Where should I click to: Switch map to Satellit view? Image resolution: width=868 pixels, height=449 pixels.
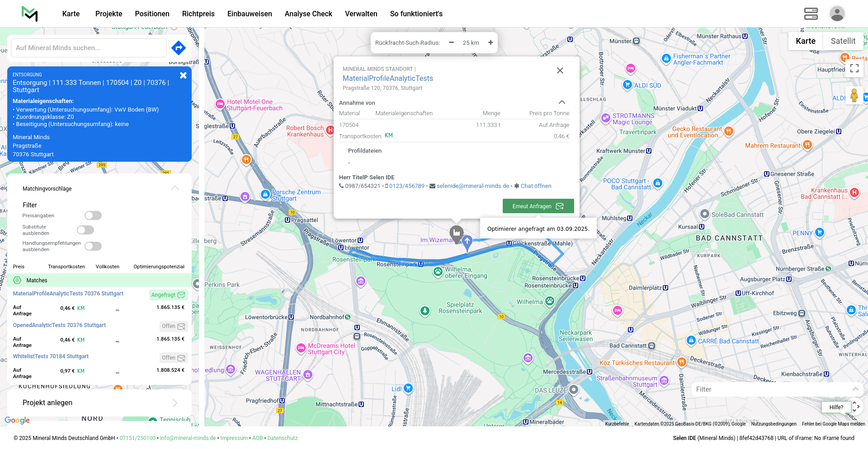tap(843, 41)
